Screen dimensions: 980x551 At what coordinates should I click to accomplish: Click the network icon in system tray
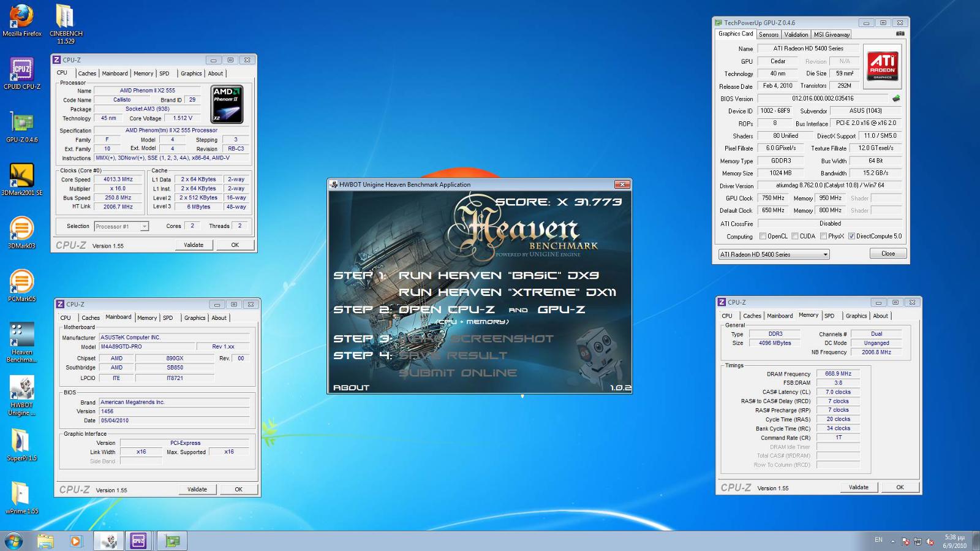[918, 541]
